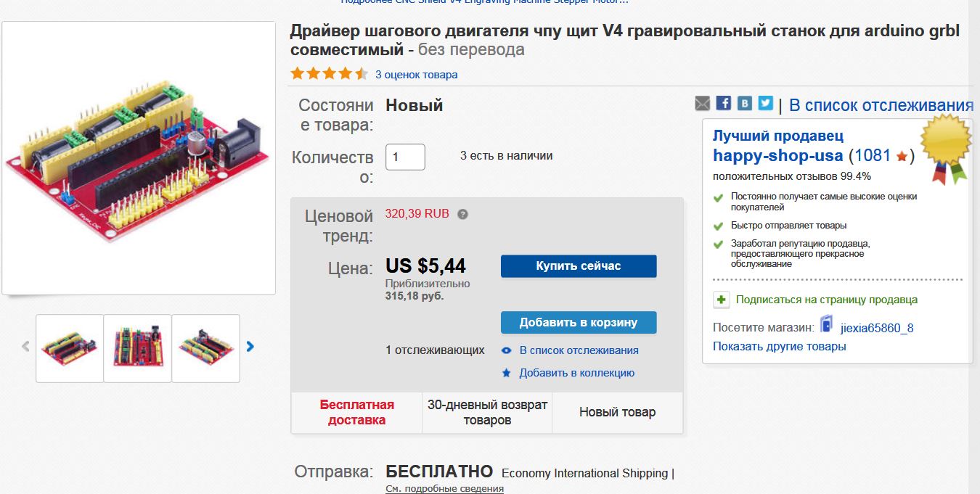Image resolution: width=980 pixels, height=494 pixels.
Task: Click the quantity input field
Action: [404, 157]
